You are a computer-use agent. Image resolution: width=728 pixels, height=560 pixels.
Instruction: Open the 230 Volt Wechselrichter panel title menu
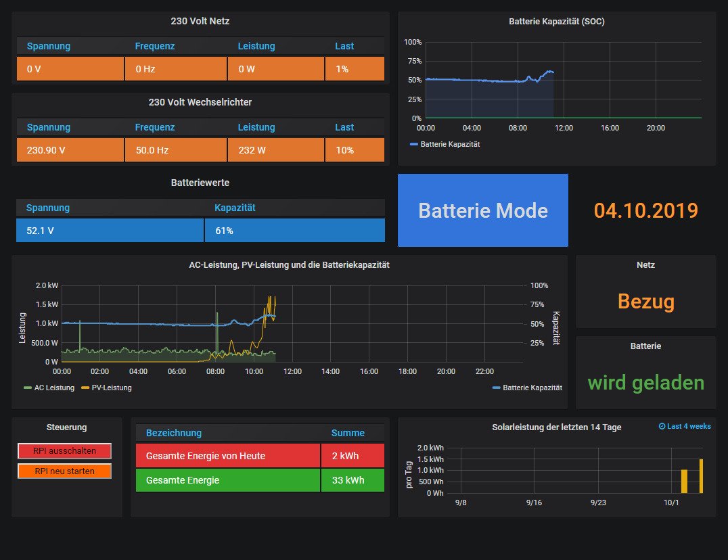(x=200, y=102)
